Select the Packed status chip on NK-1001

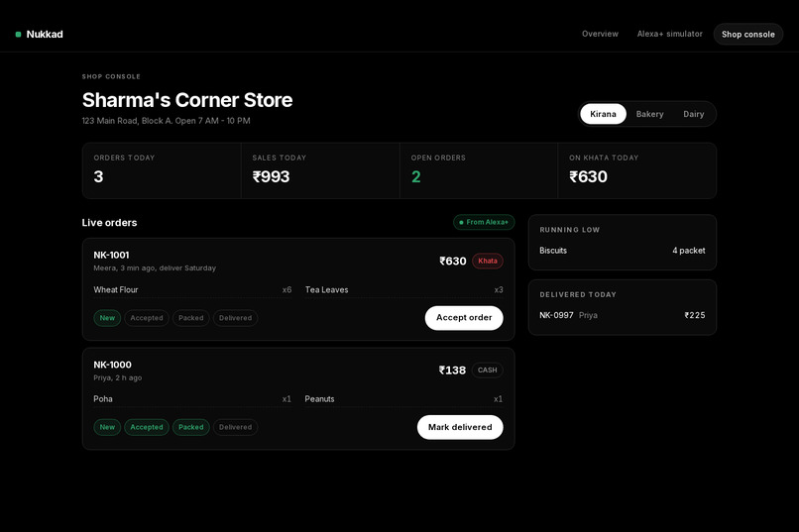(190, 318)
